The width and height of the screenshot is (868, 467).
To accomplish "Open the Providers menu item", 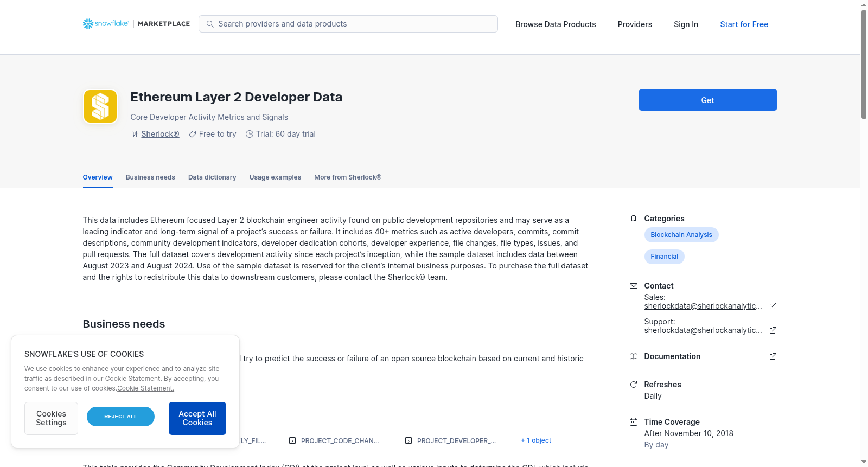I will (635, 24).
